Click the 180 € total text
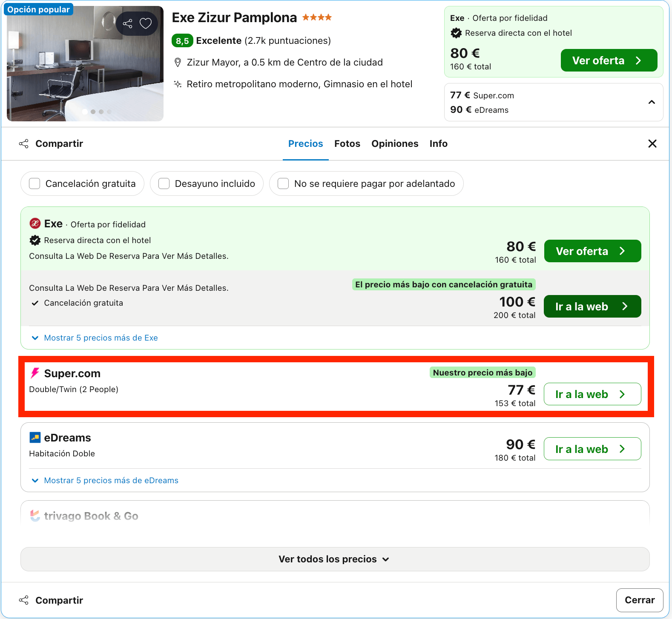672x619 pixels. tap(515, 458)
